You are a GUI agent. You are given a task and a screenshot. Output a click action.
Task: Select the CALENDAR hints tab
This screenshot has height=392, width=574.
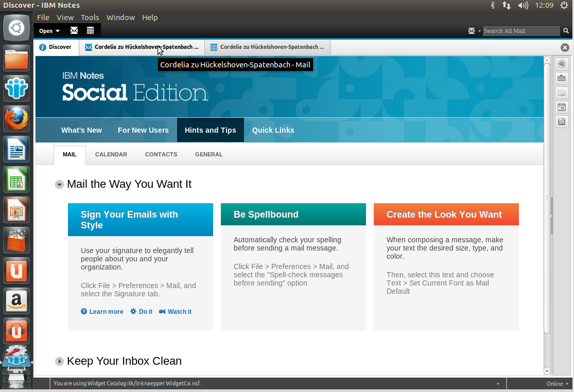(111, 155)
